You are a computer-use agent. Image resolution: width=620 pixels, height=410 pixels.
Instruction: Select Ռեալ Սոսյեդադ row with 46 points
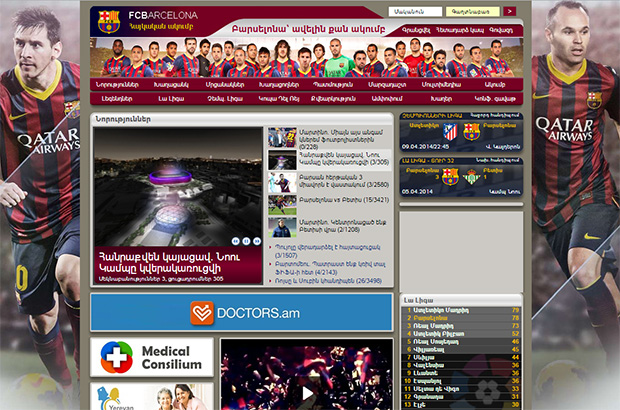pyautogui.click(x=461, y=342)
